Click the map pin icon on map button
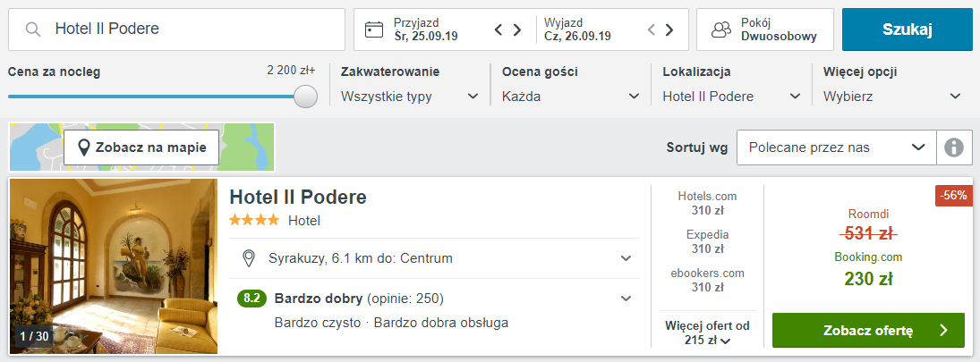980x362 pixels. coord(83,147)
